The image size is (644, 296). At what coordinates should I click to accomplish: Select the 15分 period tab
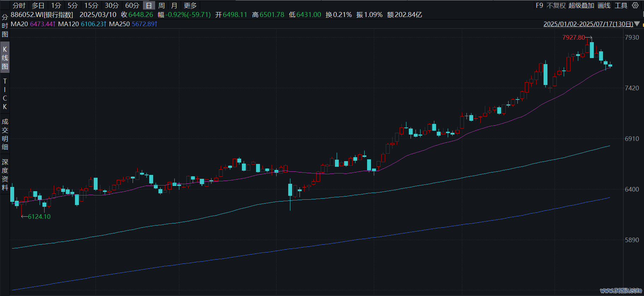(x=91, y=5)
